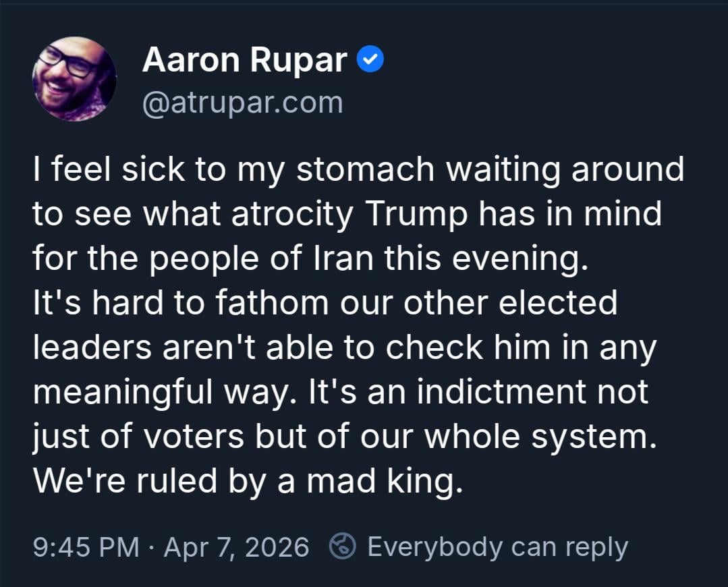This screenshot has height=587, width=728.
Task: Open the Aaron Rupar display name link
Action: [x=244, y=61]
